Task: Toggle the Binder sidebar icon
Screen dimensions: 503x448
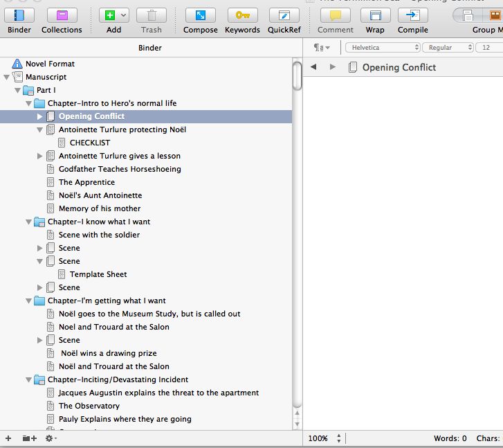Action: click(19, 15)
